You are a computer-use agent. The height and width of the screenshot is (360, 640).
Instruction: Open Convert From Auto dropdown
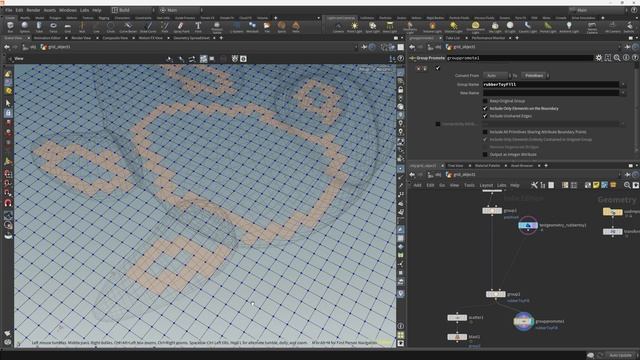tap(497, 76)
